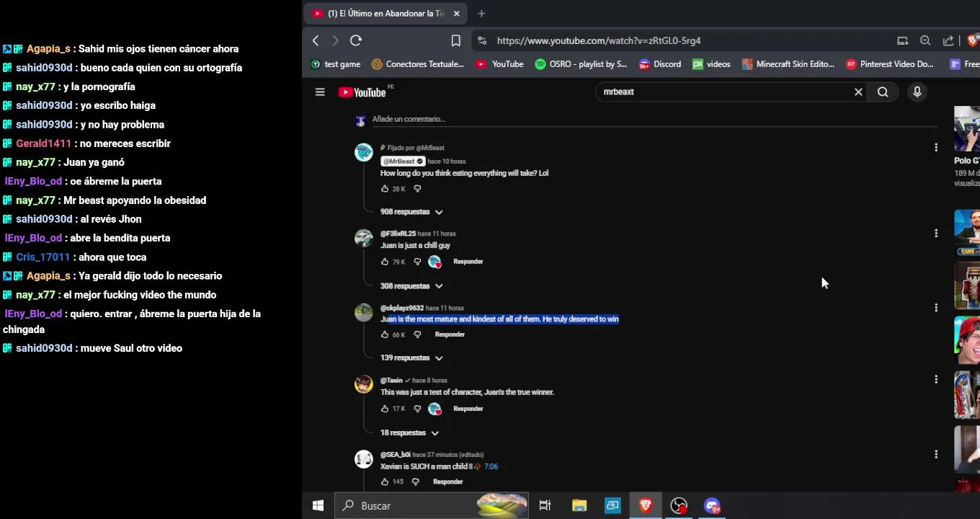The image size is (980, 519).
Task: Like the @ckplayz9632 comment
Action: click(x=385, y=334)
